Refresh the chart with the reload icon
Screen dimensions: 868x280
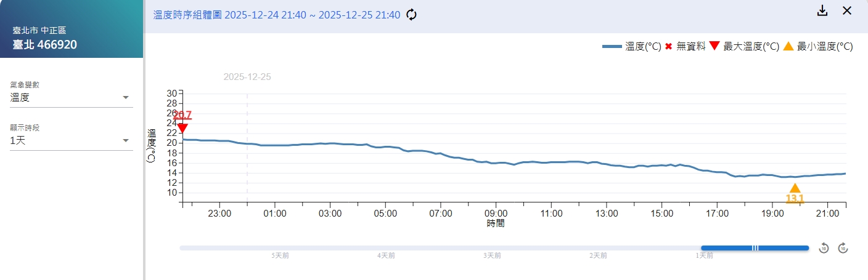411,15
